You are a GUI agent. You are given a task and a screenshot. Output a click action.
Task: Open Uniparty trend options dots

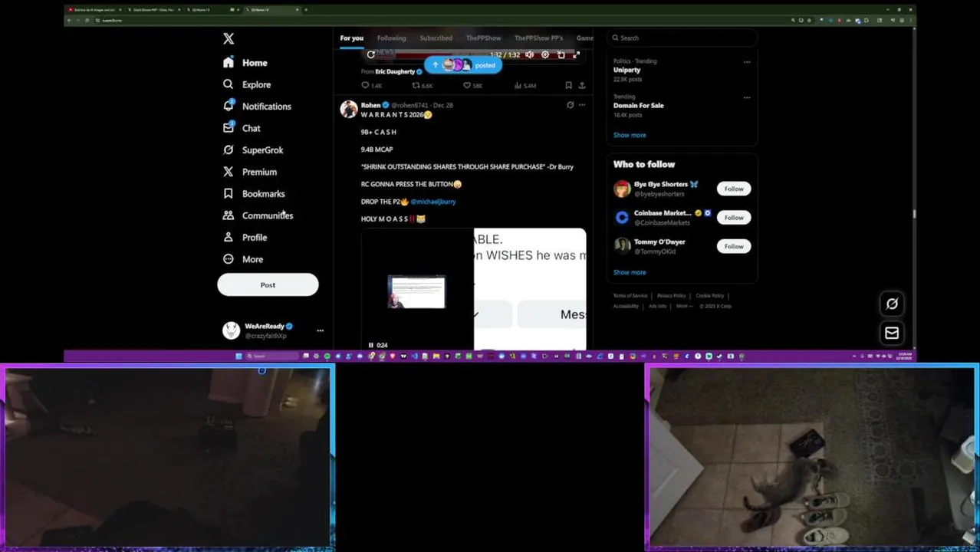(747, 62)
